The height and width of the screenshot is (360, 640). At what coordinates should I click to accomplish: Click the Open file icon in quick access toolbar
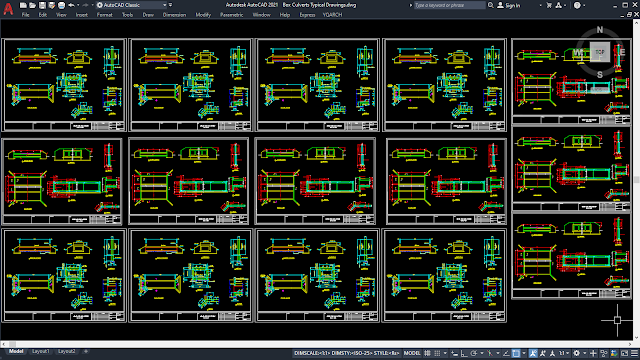32,5
